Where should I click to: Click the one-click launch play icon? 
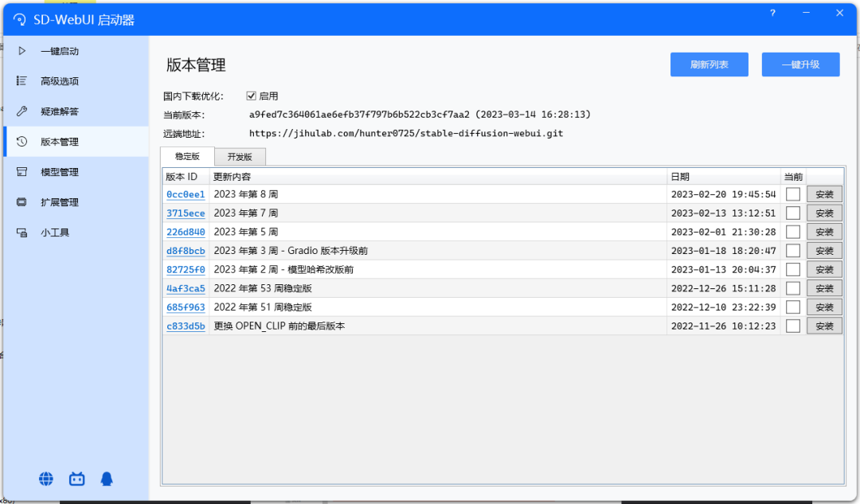point(22,51)
